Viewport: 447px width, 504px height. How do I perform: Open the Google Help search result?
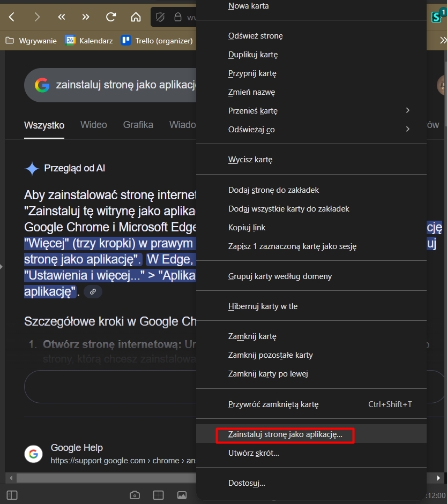[x=77, y=448]
